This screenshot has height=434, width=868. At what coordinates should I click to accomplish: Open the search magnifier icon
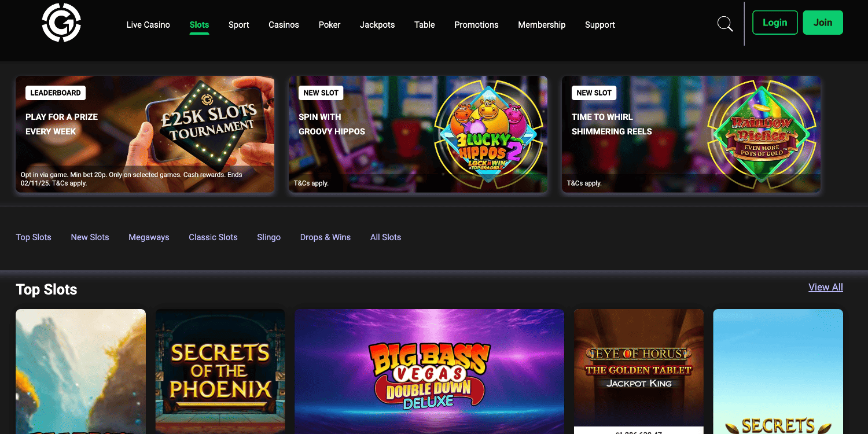pos(725,24)
